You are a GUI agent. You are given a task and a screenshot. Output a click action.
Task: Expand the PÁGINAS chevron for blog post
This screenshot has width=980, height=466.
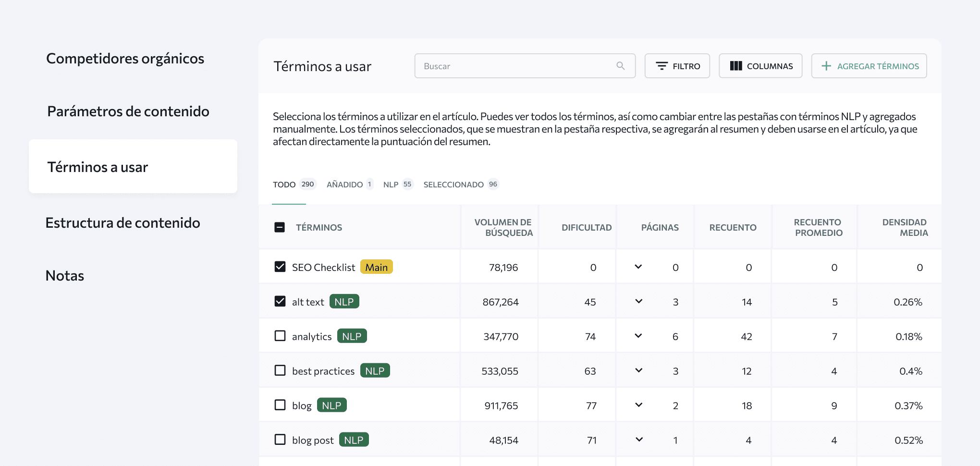click(x=639, y=439)
